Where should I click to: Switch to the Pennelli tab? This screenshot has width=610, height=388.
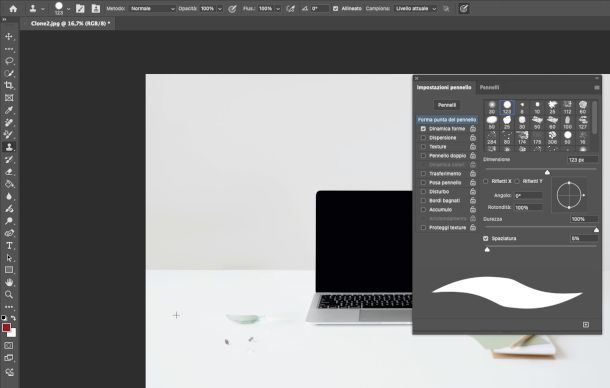[x=489, y=88]
